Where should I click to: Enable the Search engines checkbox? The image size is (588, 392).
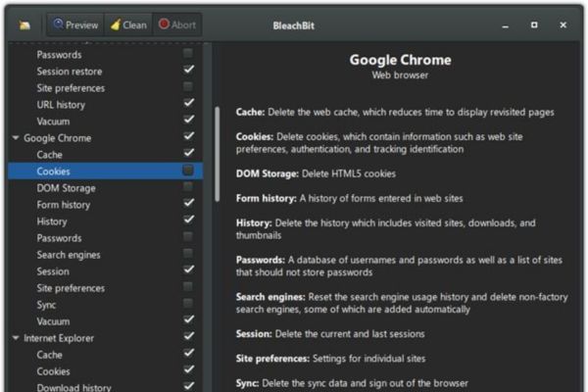tap(188, 253)
